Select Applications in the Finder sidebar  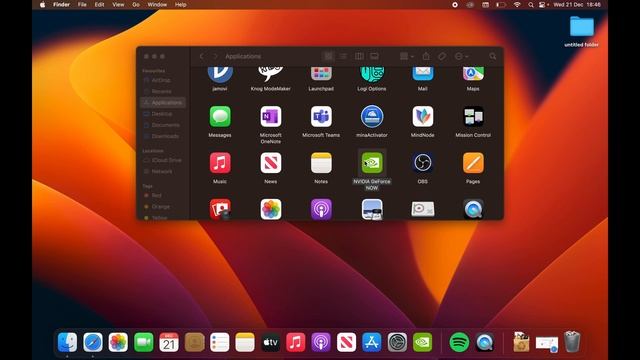pos(162,102)
